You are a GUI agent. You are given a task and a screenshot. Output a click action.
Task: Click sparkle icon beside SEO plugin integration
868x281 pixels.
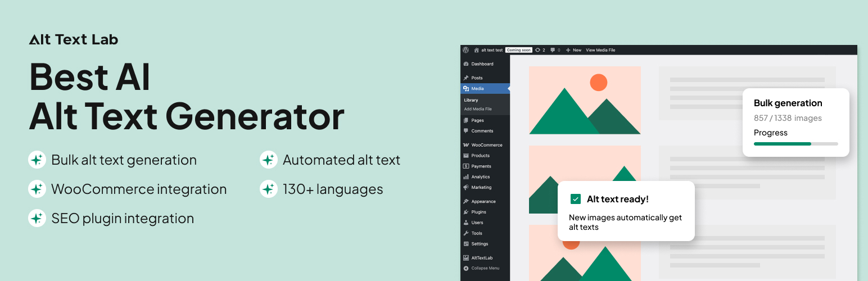[37, 219]
